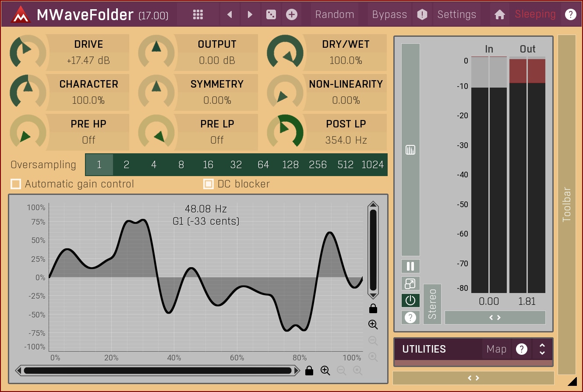Click the meter power enable icon

(410, 300)
